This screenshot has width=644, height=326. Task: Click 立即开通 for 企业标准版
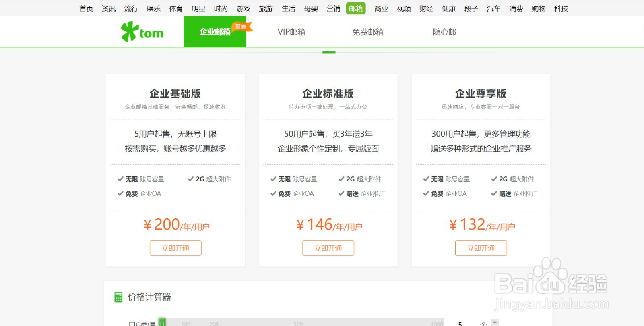pyautogui.click(x=328, y=248)
